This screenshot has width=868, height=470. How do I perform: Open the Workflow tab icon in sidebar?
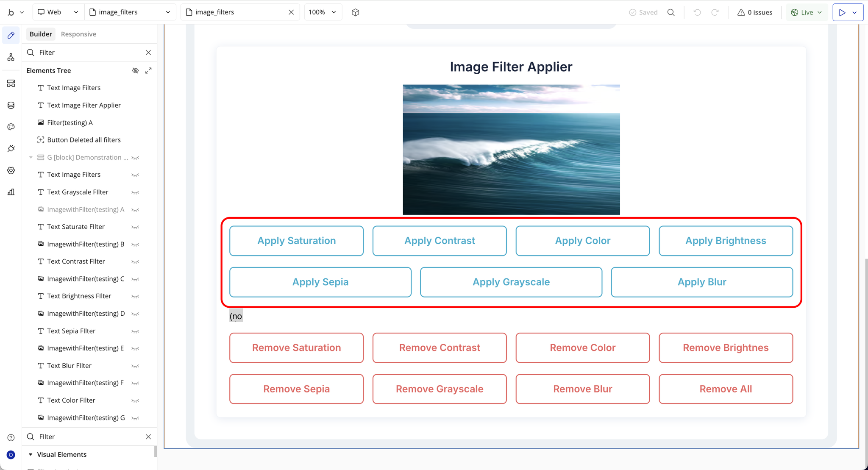(11, 57)
